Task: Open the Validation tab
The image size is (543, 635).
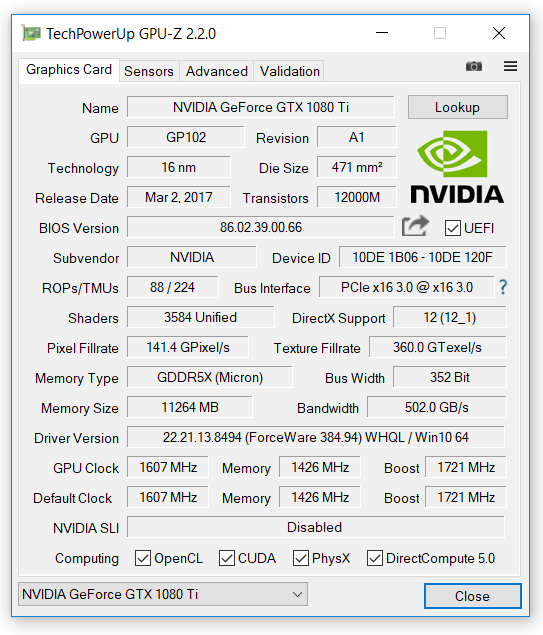Action: pyautogui.click(x=290, y=71)
